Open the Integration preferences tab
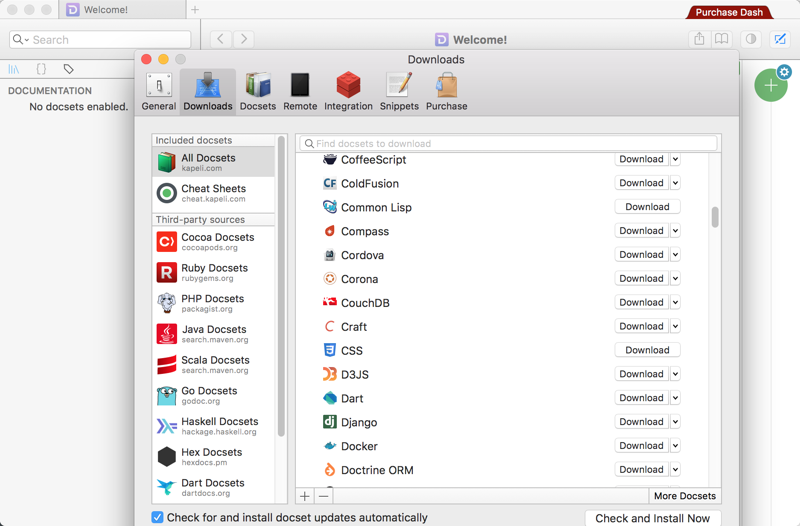Image resolution: width=800 pixels, height=526 pixels. point(348,92)
